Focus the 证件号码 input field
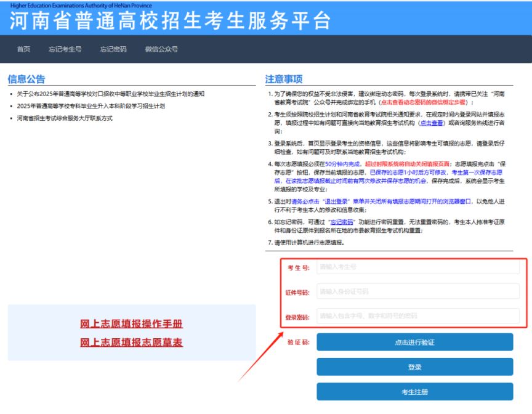This screenshot has height=414, width=532. coord(418,291)
